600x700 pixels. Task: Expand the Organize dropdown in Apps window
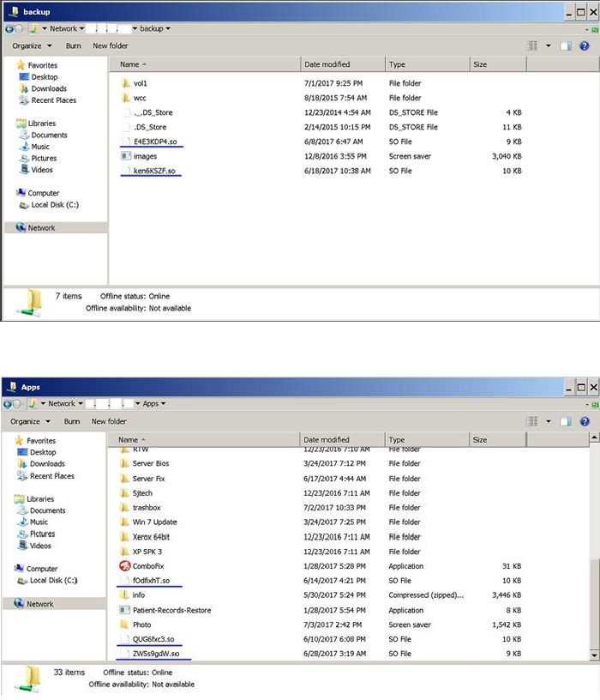click(30, 421)
